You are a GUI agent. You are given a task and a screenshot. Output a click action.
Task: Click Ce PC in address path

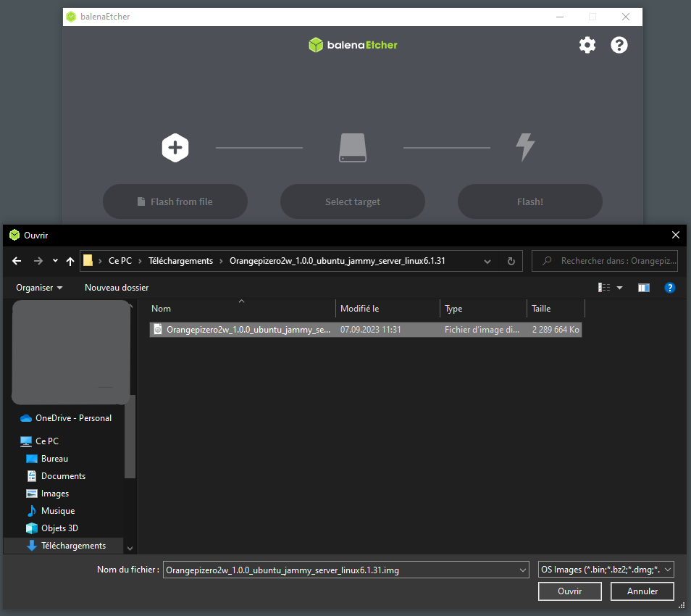tap(120, 261)
